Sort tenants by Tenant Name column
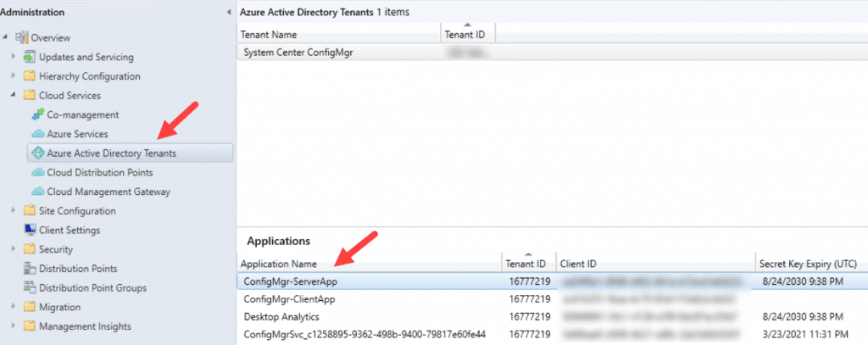868x345 pixels. pyautogui.click(x=339, y=35)
